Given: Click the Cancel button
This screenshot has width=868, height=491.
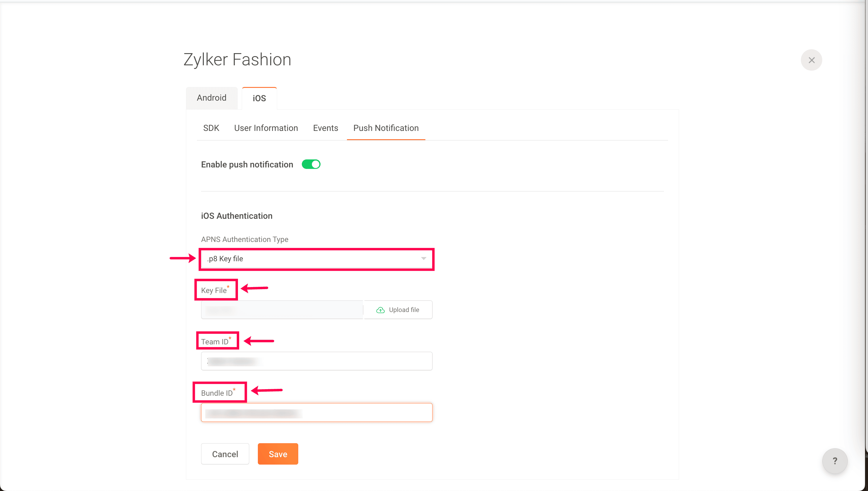Looking at the screenshot, I should 225,454.
